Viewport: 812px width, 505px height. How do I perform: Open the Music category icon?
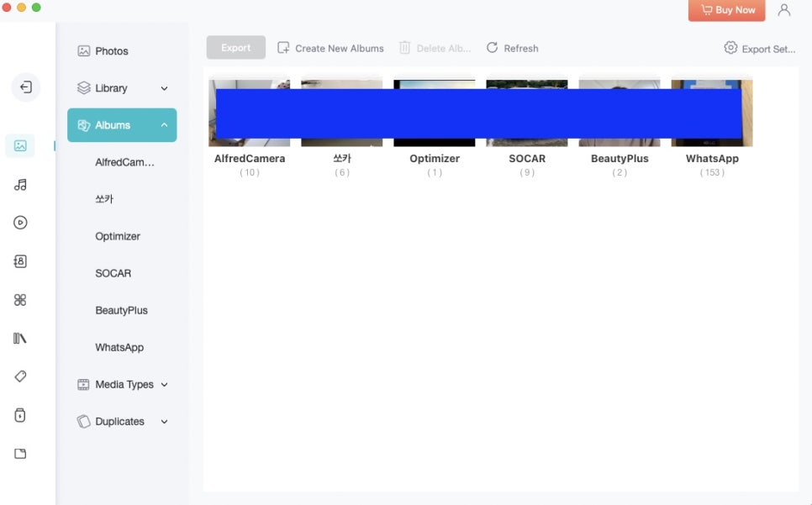click(x=20, y=185)
